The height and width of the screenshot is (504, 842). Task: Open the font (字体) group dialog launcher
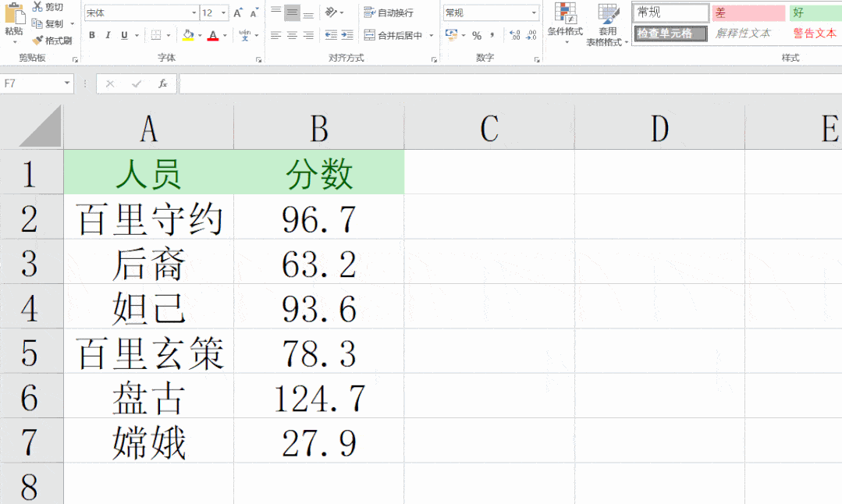pos(259,59)
